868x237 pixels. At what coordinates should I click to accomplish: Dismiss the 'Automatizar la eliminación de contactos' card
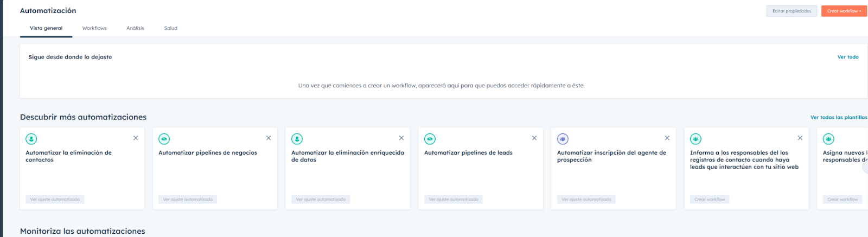click(x=136, y=138)
